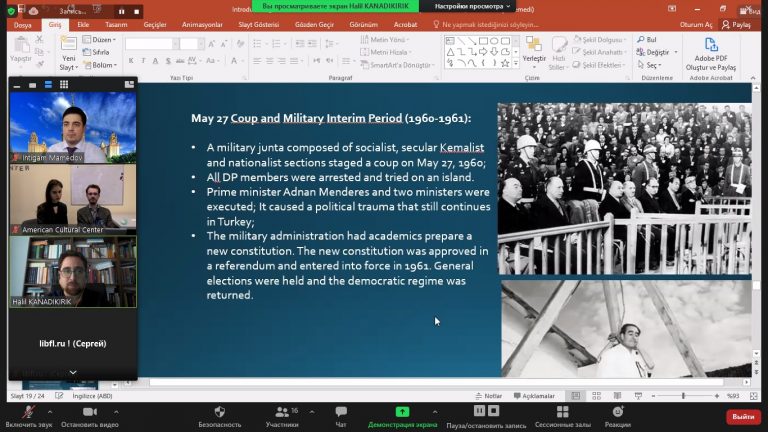Open the Реакции reactions icon
Screen dimensions: 768x432
(x=617, y=412)
